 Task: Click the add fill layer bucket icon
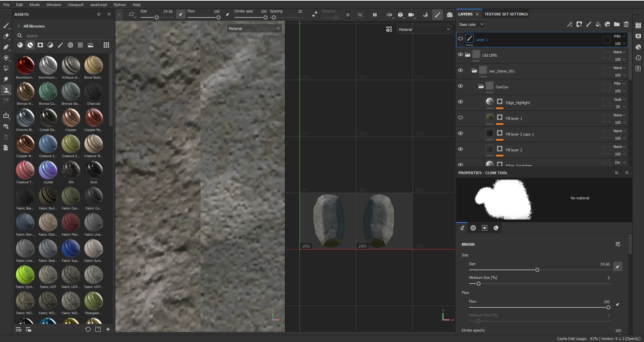pyautogui.click(x=598, y=24)
